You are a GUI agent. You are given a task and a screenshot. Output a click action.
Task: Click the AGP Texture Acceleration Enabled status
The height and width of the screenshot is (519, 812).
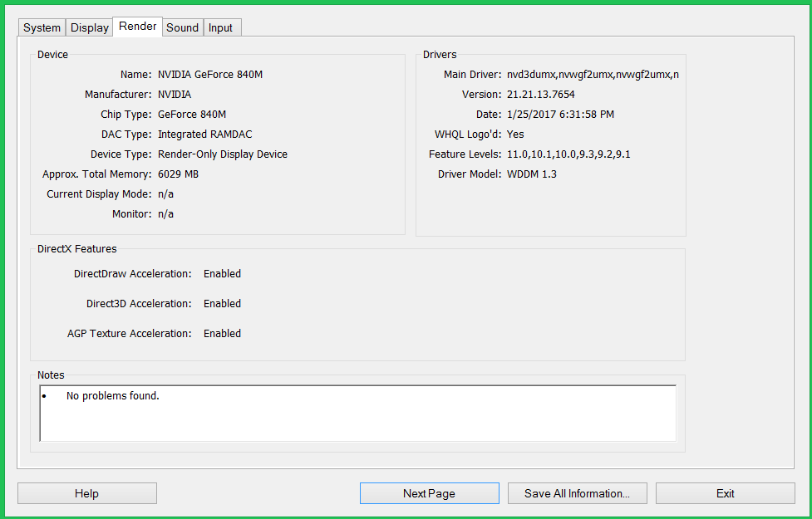point(222,334)
